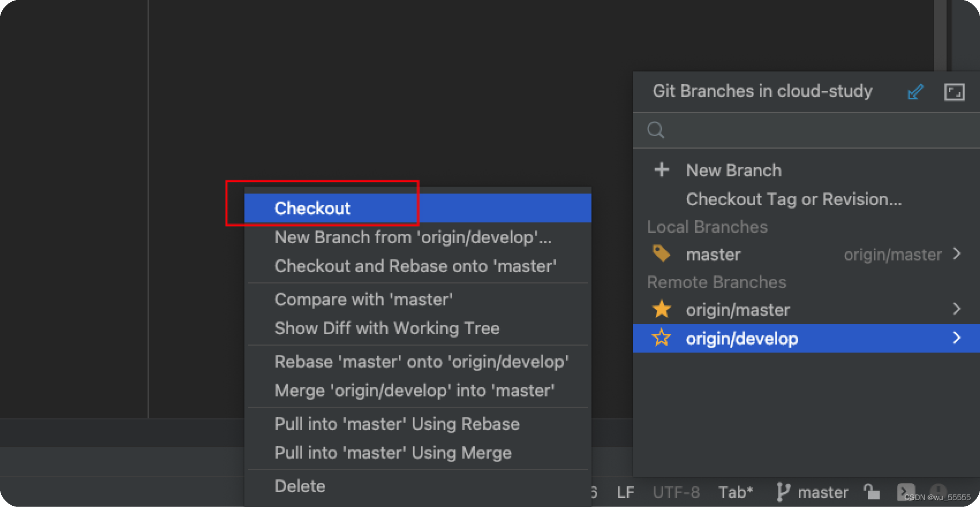
Task: Expand the origin/develop submenu chevron
Action: 957,338
